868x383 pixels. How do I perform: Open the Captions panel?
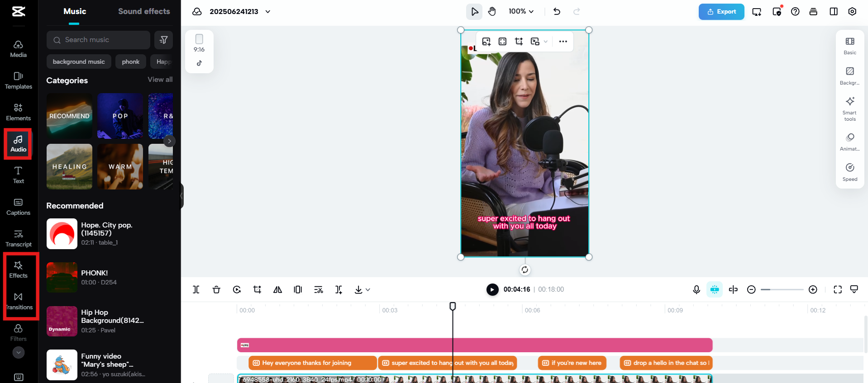[18, 207]
